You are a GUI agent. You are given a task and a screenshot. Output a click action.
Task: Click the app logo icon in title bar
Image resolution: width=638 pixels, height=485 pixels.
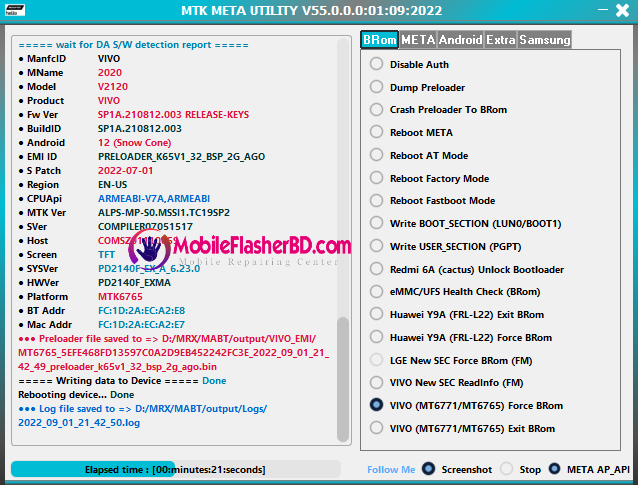[15, 10]
